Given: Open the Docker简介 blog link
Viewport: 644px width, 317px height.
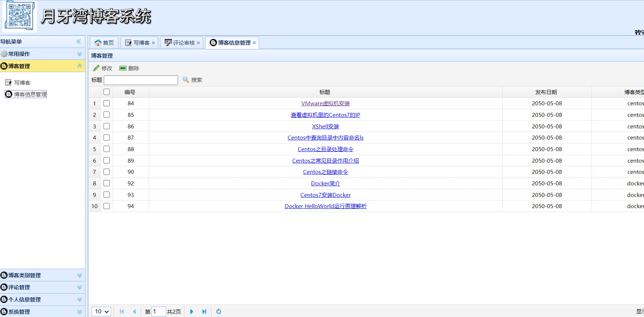Looking at the screenshot, I should click(325, 183).
